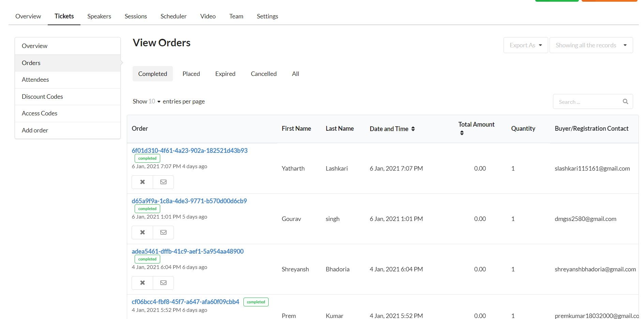Choose Add order in the sidebar
Screen dimensions: 644x319
coord(68,130)
